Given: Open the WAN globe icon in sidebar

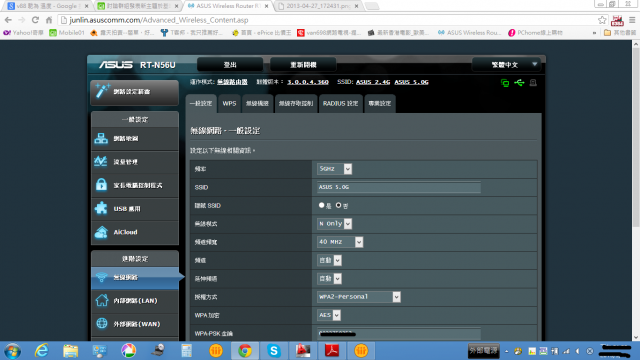Looking at the screenshot, I should [x=102, y=323].
